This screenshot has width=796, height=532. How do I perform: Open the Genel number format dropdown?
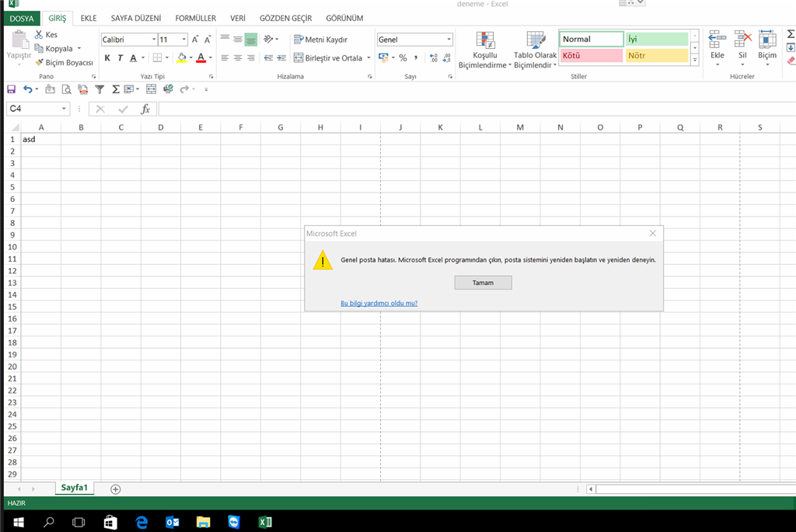click(x=449, y=40)
